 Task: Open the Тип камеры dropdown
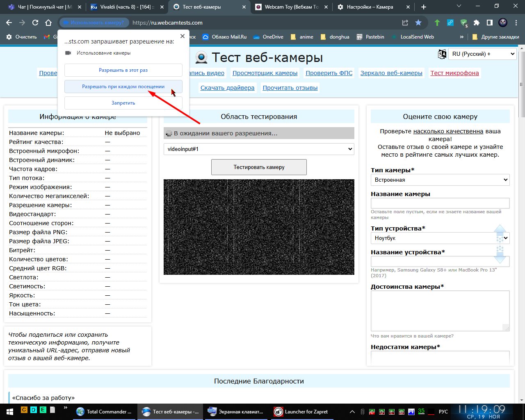(x=440, y=180)
